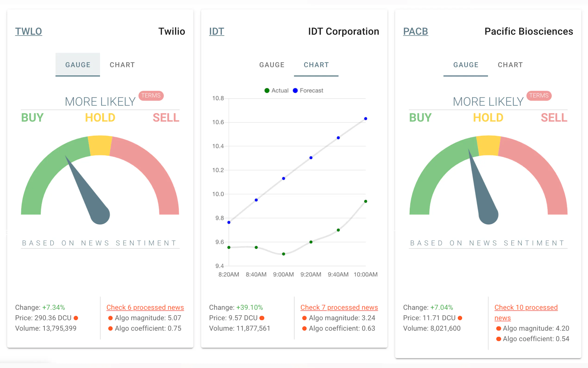Open the IDT ticker link

[216, 31]
